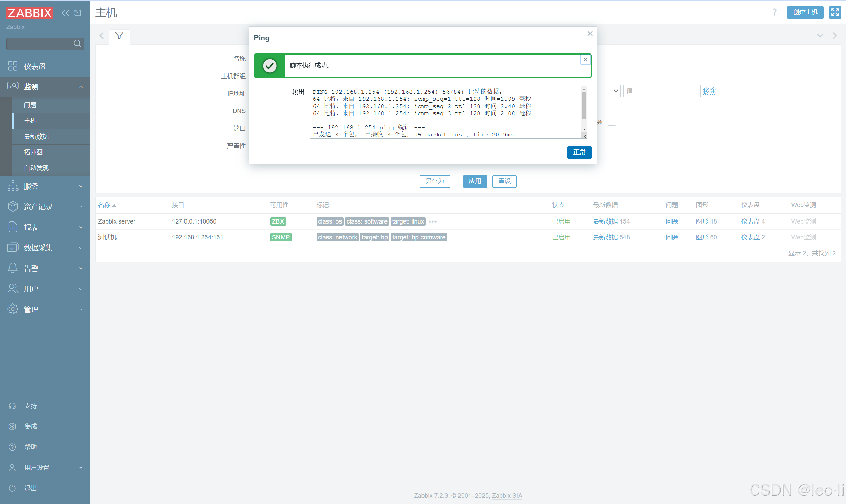Click the sidebar search magnifier icon
The image size is (846, 504).
(77, 44)
